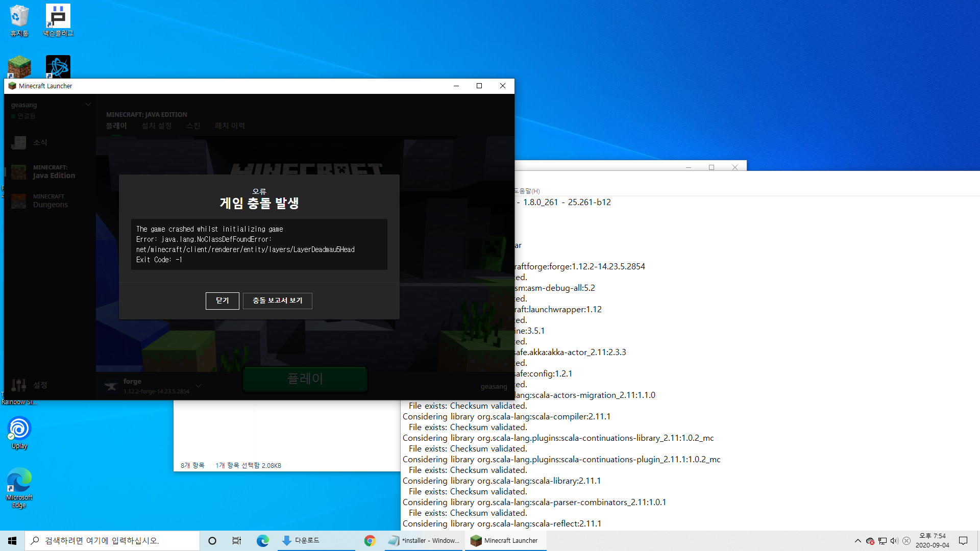
Task: Open the notification center icon
Action: pyautogui.click(x=963, y=541)
